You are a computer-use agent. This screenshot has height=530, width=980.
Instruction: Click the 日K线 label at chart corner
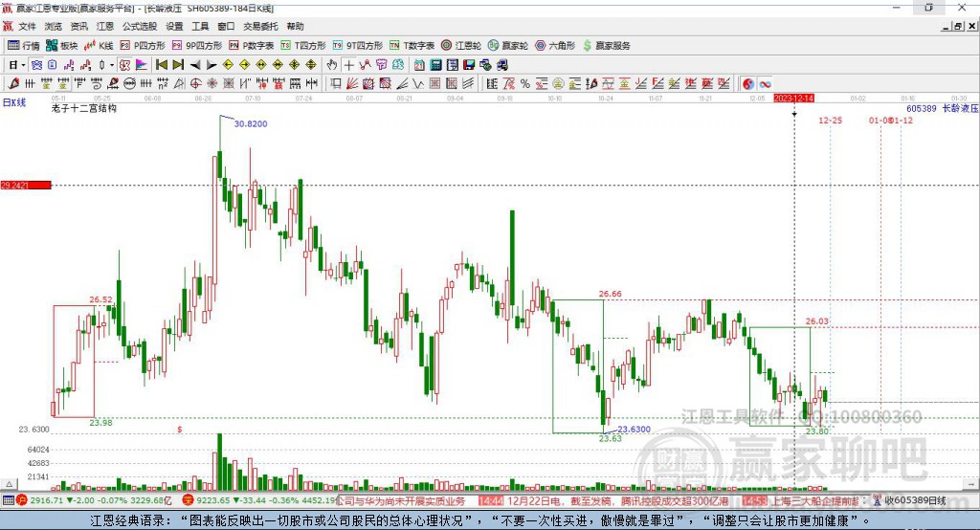14,102
